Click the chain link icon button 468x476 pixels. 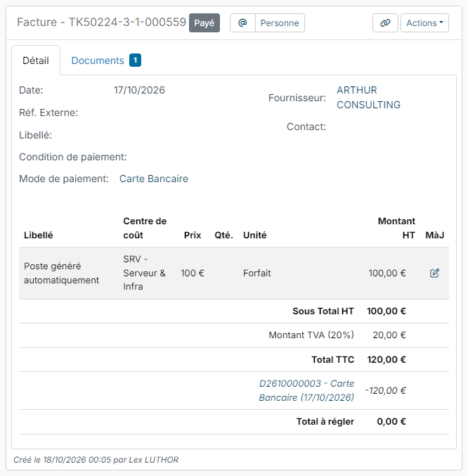point(385,22)
